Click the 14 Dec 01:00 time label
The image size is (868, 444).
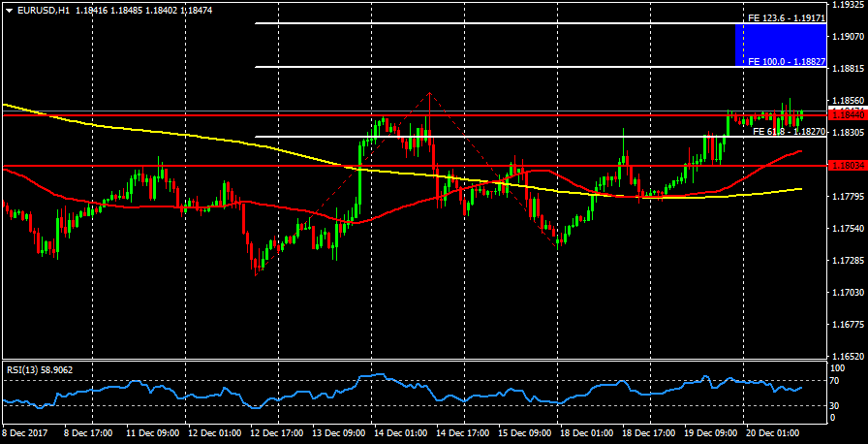(x=399, y=431)
